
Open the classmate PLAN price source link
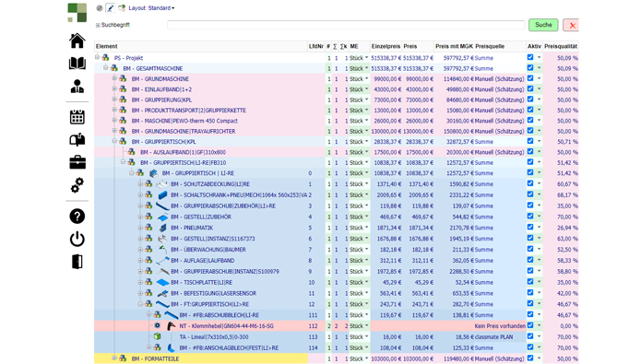coord(493,337)
